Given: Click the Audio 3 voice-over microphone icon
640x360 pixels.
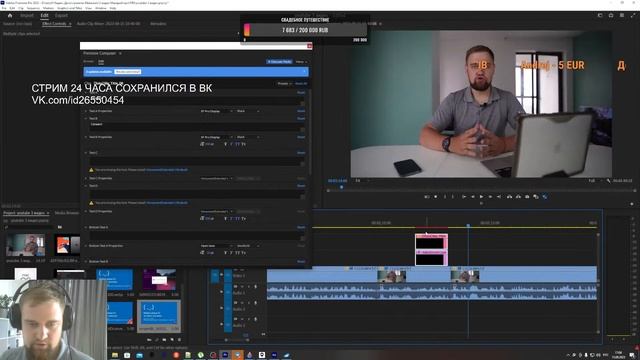Looking at the screenshot, I should tap(256, 319).
